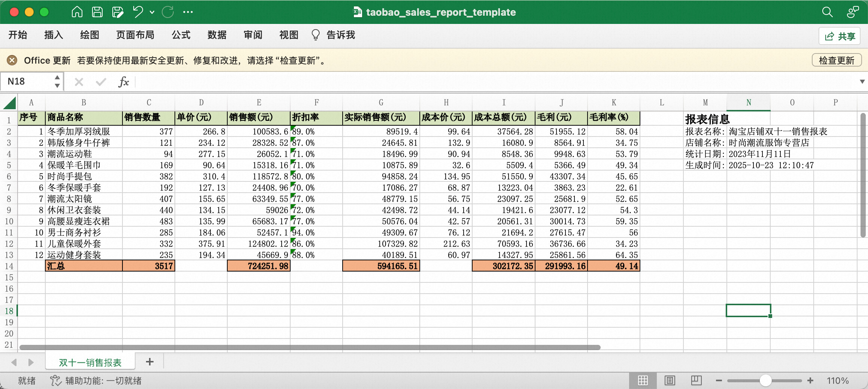This screenshot has width=868, height=389.
Task: Click the 检查更新 button
Action: coord(836,60)
